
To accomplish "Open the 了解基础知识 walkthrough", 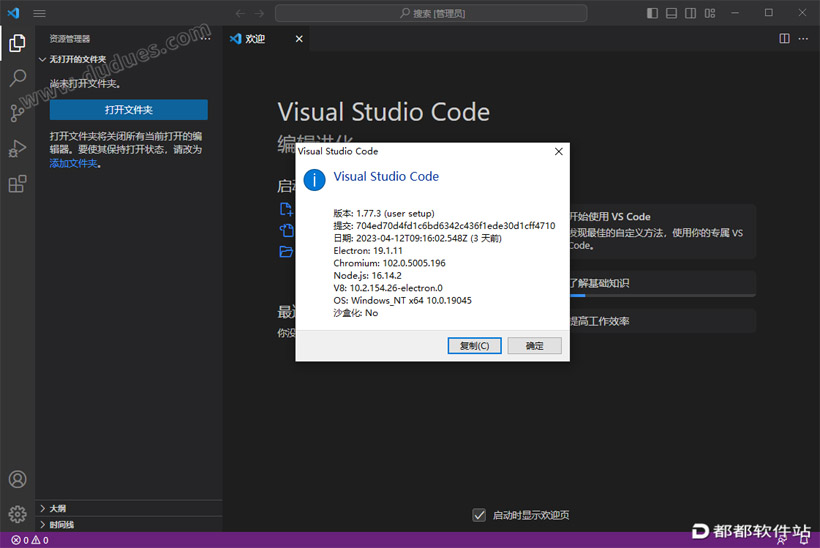I will (663, 283).
